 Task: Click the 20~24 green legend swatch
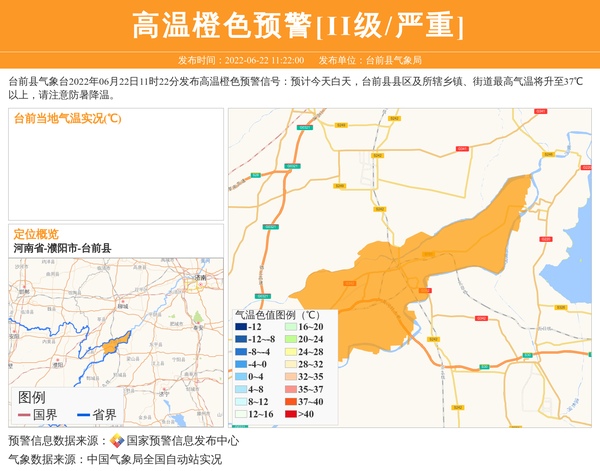290,339
